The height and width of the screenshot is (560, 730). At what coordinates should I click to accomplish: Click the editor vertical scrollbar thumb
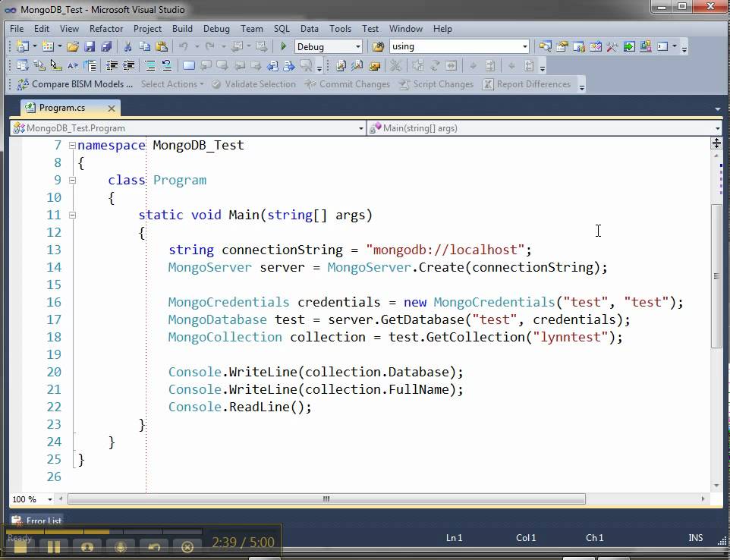(x=716, y=276)
